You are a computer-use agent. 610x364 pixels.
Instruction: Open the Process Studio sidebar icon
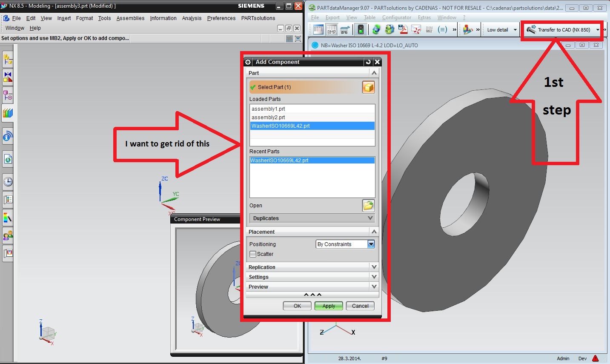[x=8, y=199]
